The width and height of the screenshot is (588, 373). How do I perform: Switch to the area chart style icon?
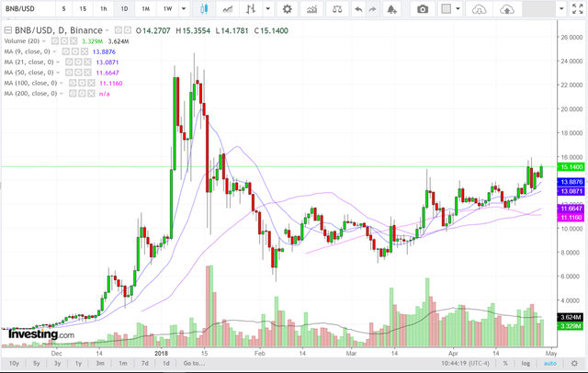[x=227, y=9]
